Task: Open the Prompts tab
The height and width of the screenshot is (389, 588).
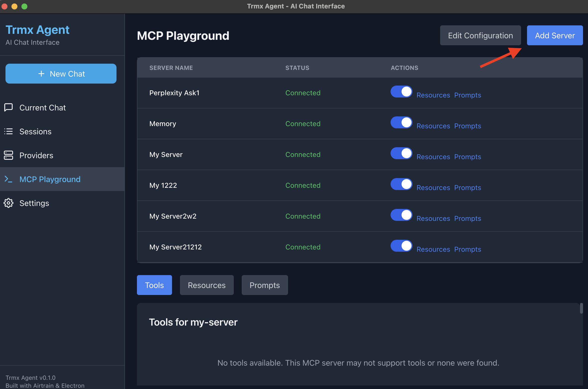Action: 265,285
